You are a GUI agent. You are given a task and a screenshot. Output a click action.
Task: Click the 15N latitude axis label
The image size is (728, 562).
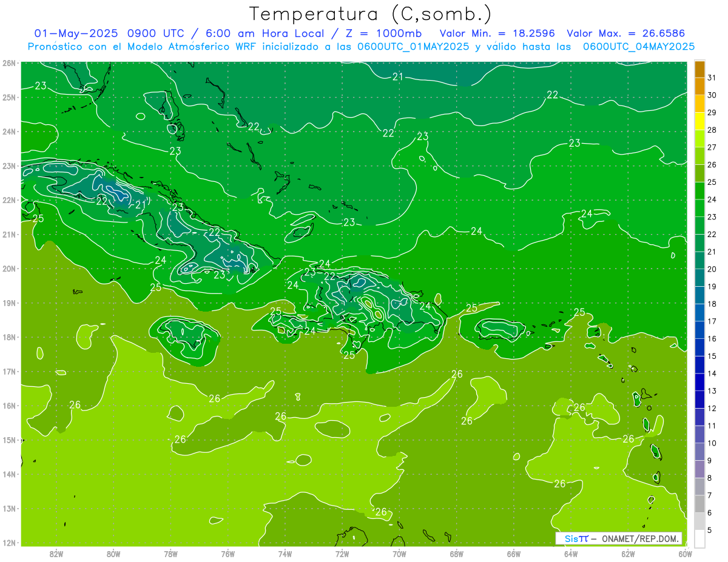coord(9,440)
